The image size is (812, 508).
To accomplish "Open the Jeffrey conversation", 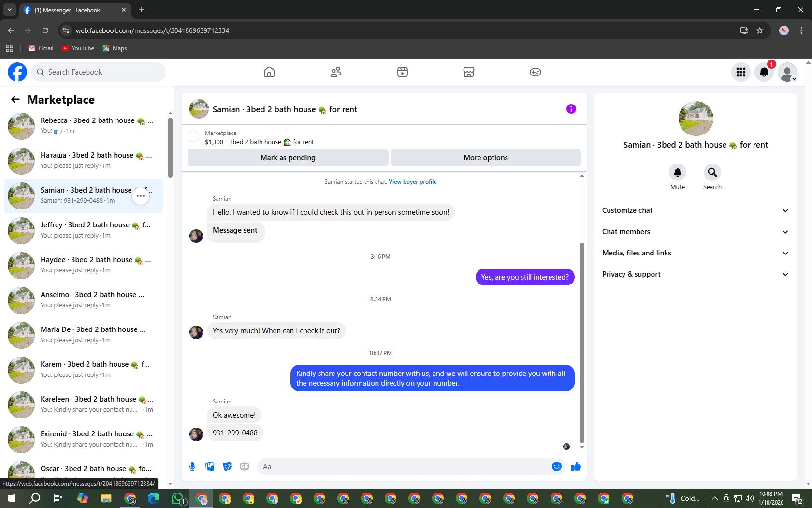I will pos(83,231).
